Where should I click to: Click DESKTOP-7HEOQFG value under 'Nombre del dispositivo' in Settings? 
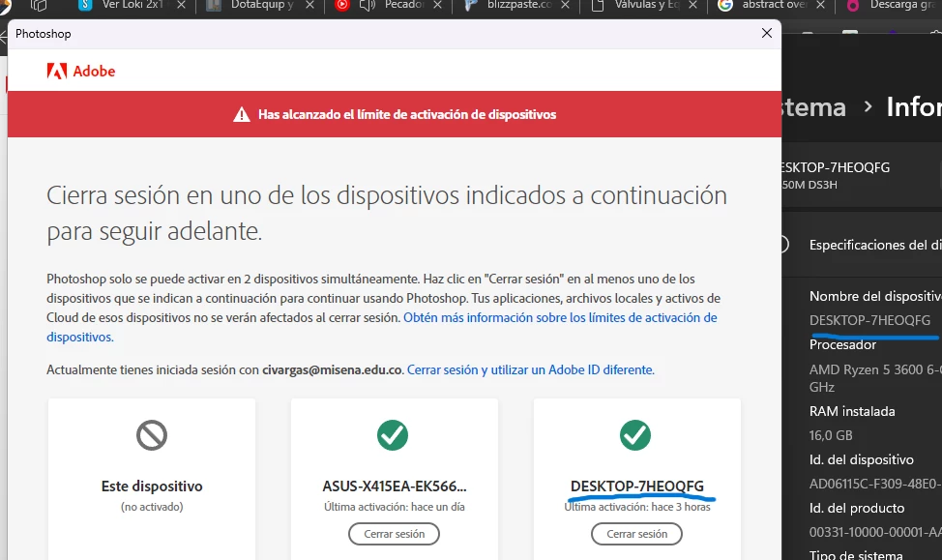click(869, 320)
